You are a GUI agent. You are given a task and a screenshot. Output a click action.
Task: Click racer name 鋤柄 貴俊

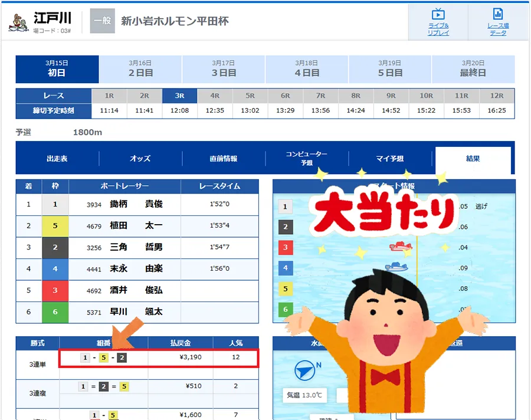point(136,205)
